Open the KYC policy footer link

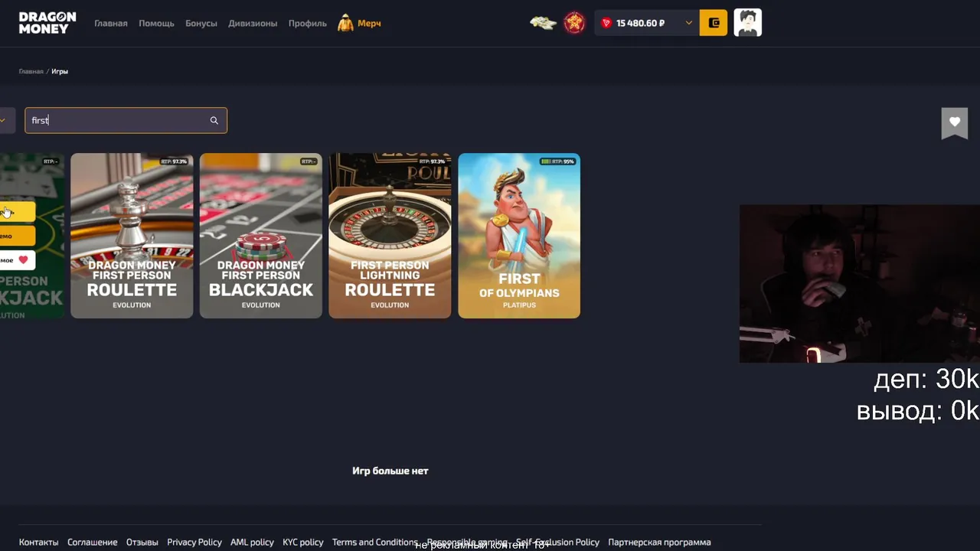click(x=303, y=542)
